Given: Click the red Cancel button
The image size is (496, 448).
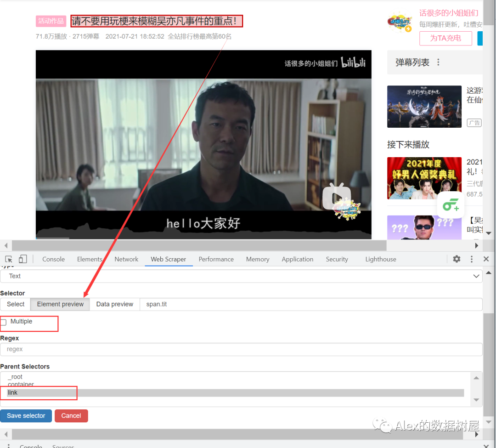Looking at the screenshot, I should (x=71, y=416).
